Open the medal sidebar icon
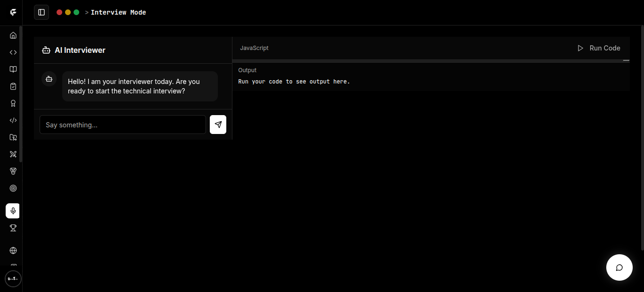The image size is (644, 292). tap(13, 171)
